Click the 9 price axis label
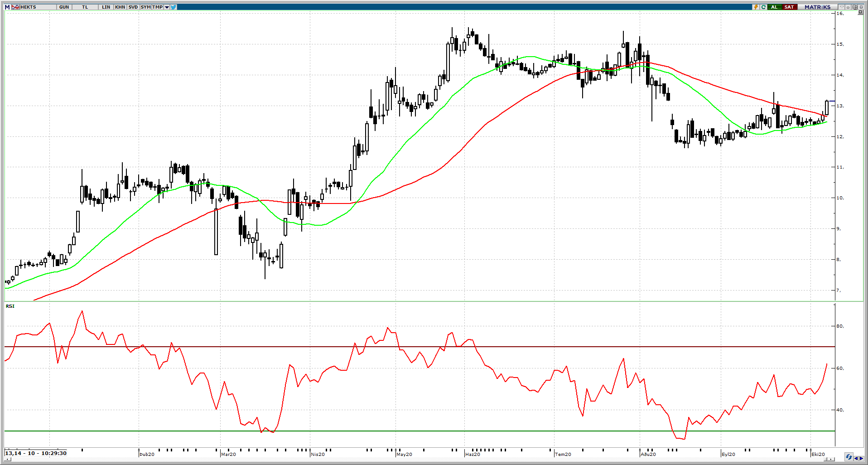The height and width of the screenshot is (465, 868). [839, 229]
